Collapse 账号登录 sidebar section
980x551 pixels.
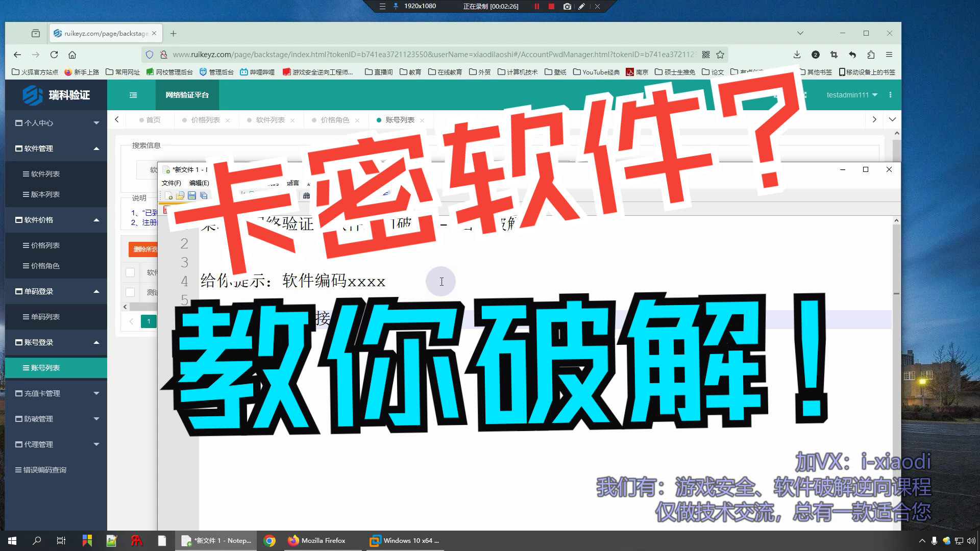pos(56,342)
